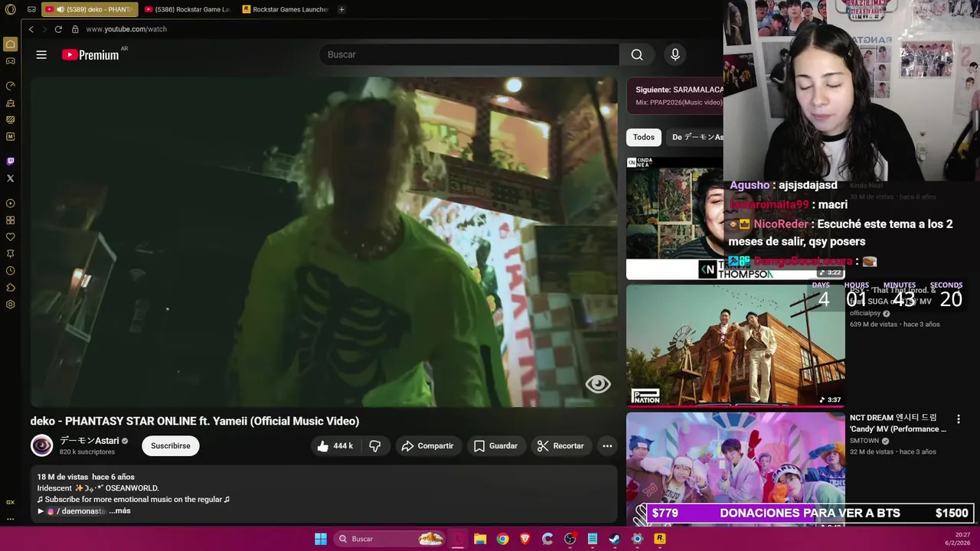Open the YouTube hamburger guide menu

tap(41, 54)
